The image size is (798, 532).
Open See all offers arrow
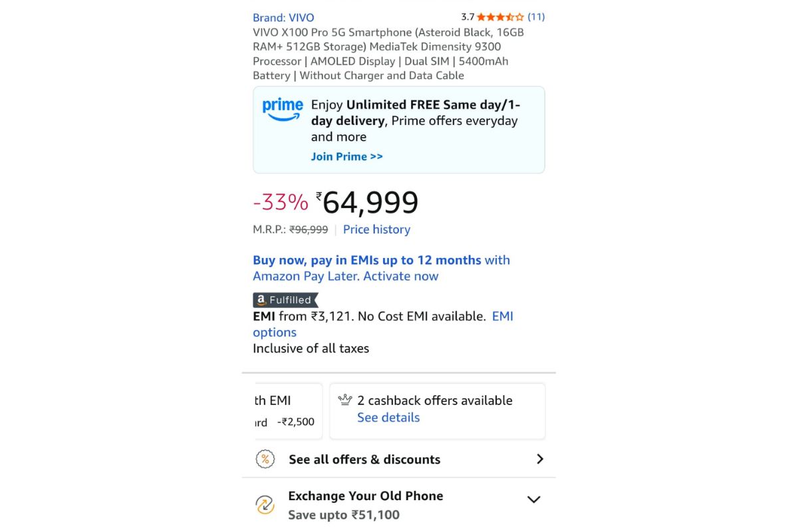coord(540,459)
